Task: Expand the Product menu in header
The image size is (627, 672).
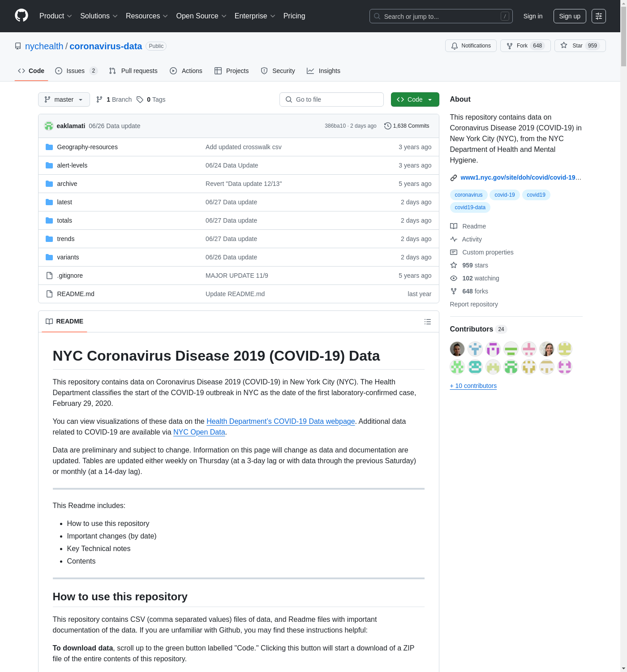Action: pos(56,16)
